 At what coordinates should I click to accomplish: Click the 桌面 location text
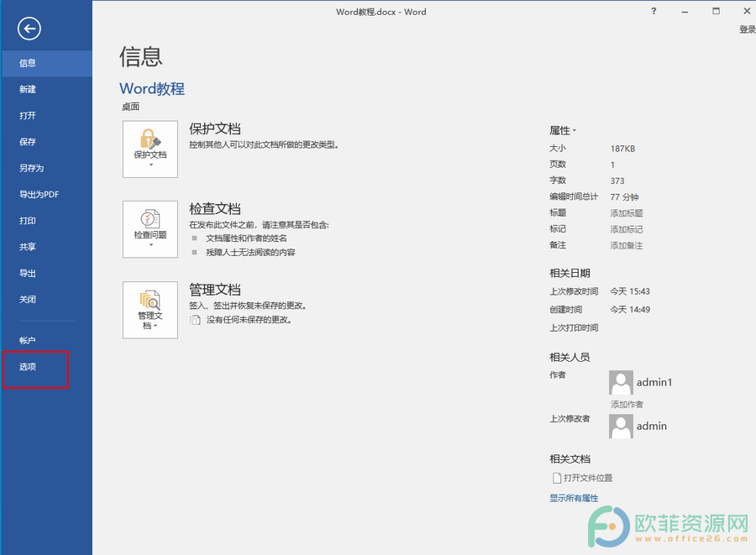point(131,107)
